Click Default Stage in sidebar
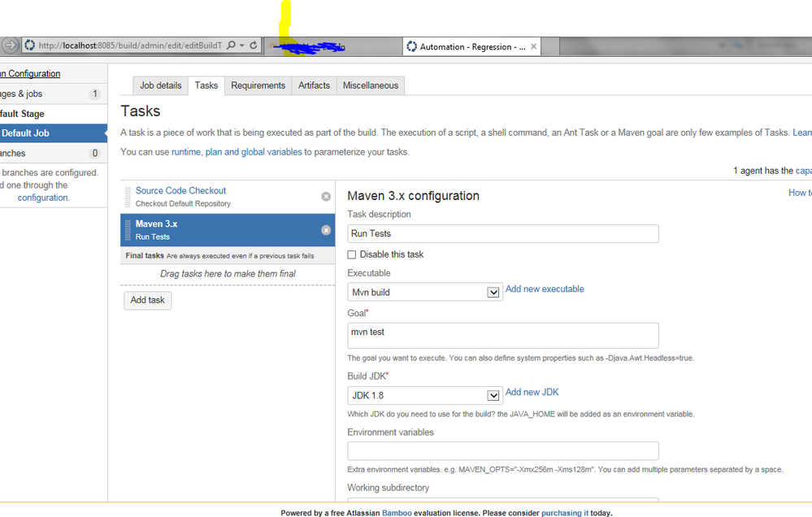Image resolution: width=812 pixels, height=517 pixels. [x=22, y=114]
